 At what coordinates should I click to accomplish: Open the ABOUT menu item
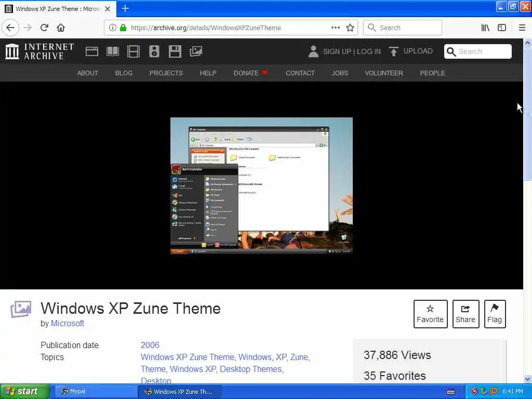(87, 73)
